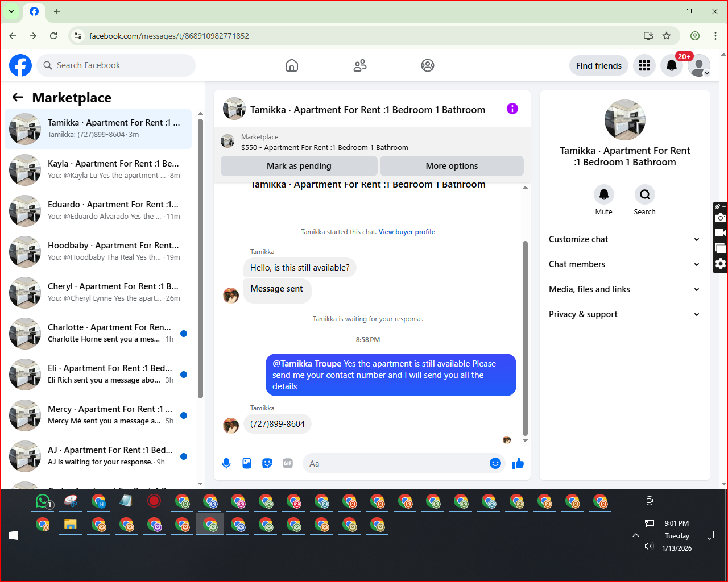
Task: Click the browser address bar URL
Action: point(169,36)
